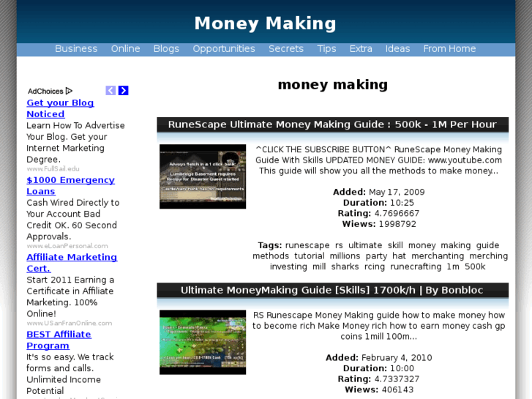
Task: Open the BEST Affiliate Program ad link
Action: [59, 340]
